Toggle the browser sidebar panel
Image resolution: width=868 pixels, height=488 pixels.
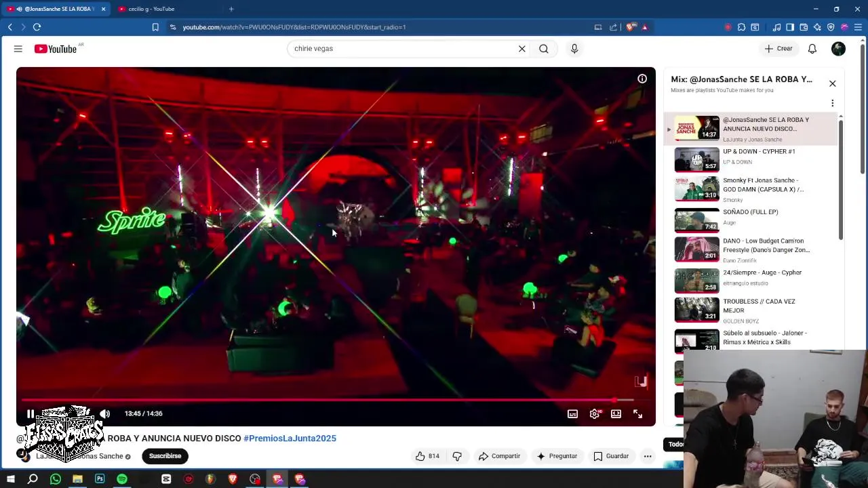click(x=790, y=27)
